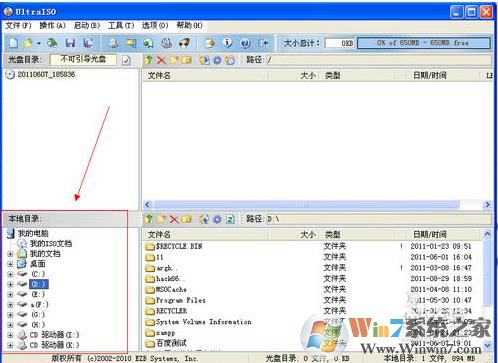The height and width of the screenshot is (363, 498).
Task: Open the 工具(T) menu
Action: click(121, 25)
